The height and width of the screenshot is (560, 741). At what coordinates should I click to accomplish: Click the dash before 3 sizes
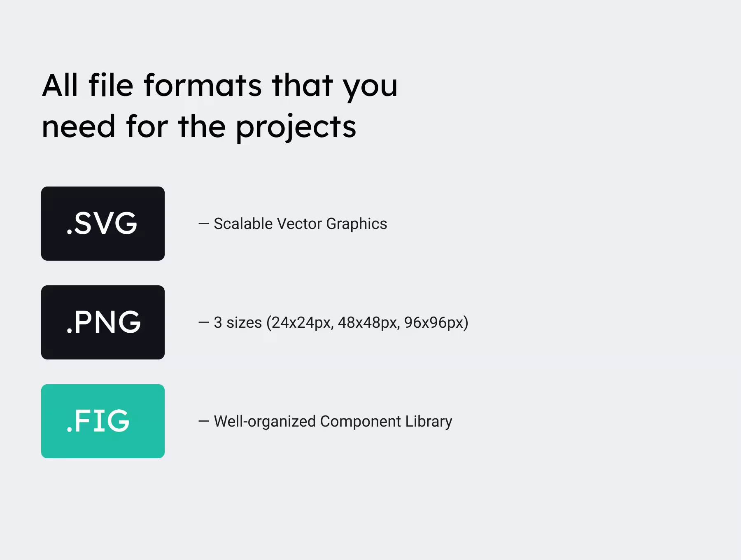point(204,322)
